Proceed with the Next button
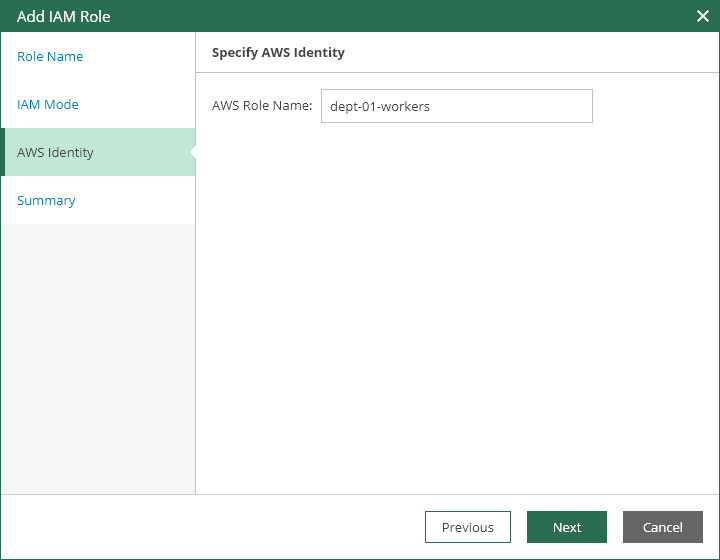The image size is (720, 560). coord(567,527)
